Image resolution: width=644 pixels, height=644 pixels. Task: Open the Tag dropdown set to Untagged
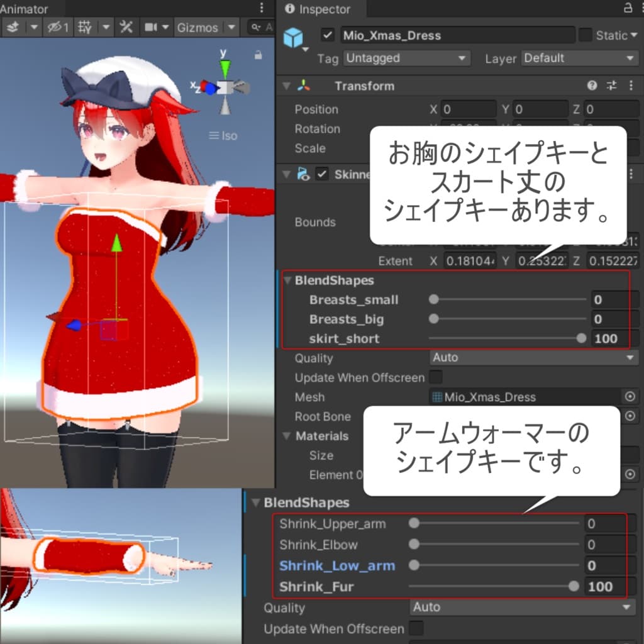point(406,58)
